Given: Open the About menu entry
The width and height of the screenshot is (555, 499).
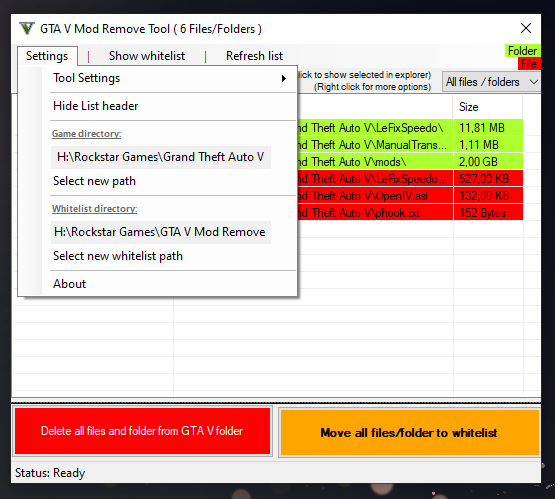Looking at the screenshot, I should 69,284.
